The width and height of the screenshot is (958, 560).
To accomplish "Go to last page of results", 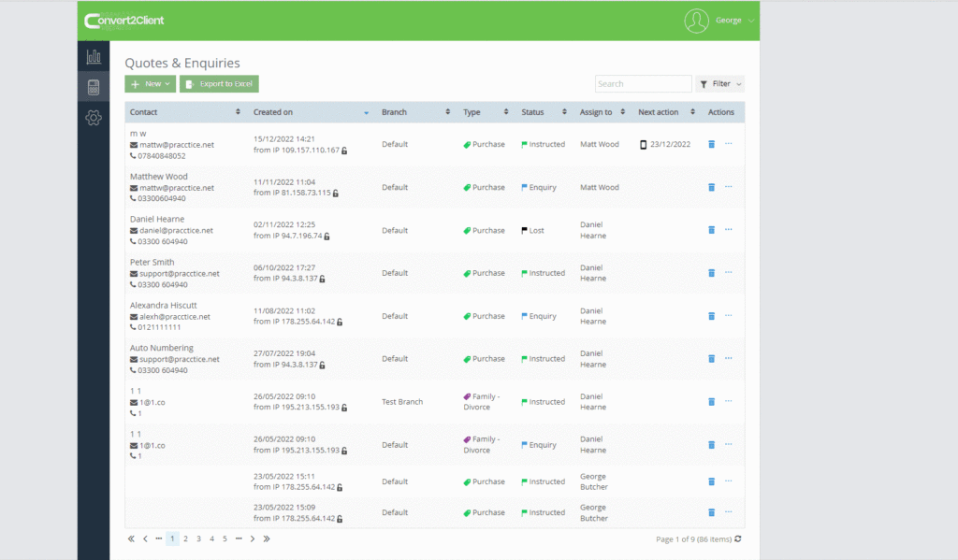I will (x=267, y=538).
